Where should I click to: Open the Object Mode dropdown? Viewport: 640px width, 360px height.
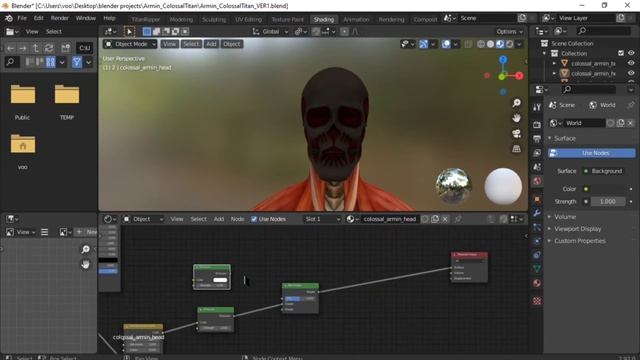130,44
